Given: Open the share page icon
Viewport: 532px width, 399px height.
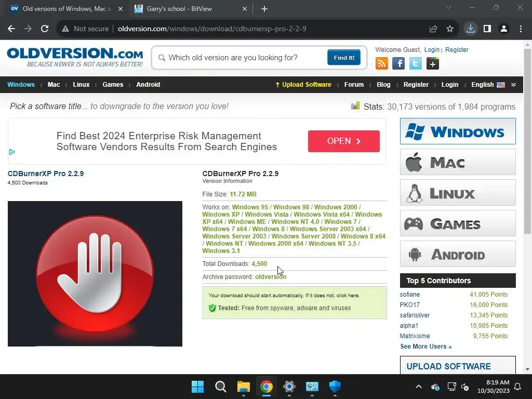Looking at the screenshot, I should pyautogui.click(x=433, y=29).
